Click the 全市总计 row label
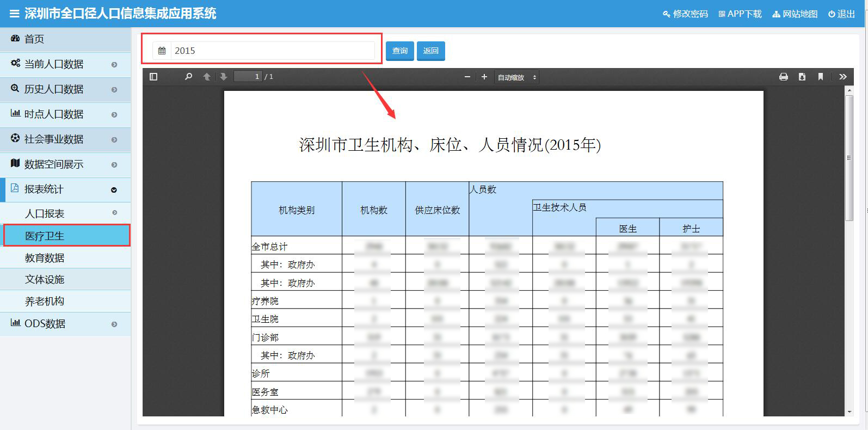This screenshot has width=868, height=430. click(269, 247)
